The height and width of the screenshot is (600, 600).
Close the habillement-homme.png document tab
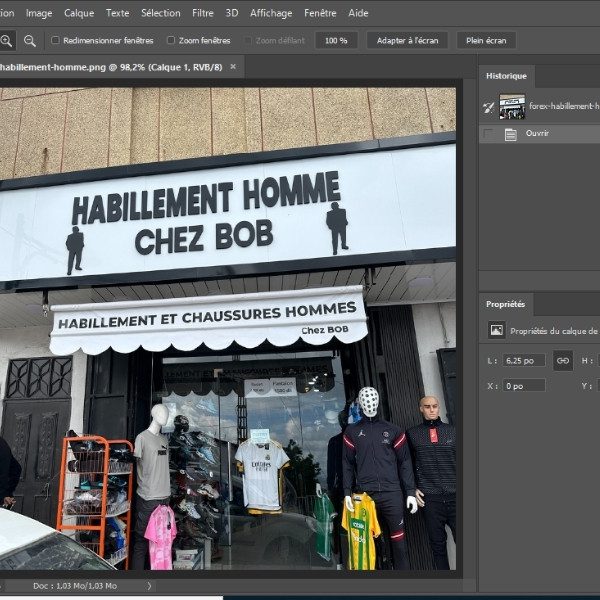point(233,67)
